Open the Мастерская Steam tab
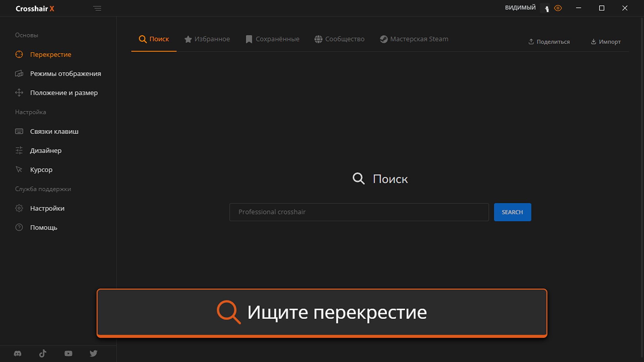644x362 pixels. click(x=414, y=39)
